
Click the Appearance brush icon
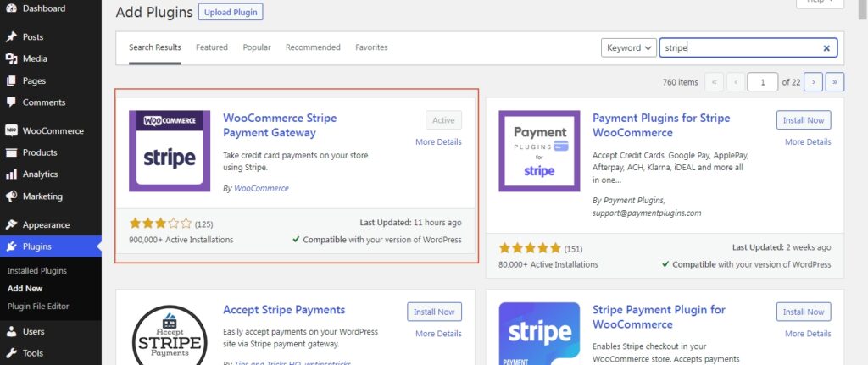click(11, 225)
